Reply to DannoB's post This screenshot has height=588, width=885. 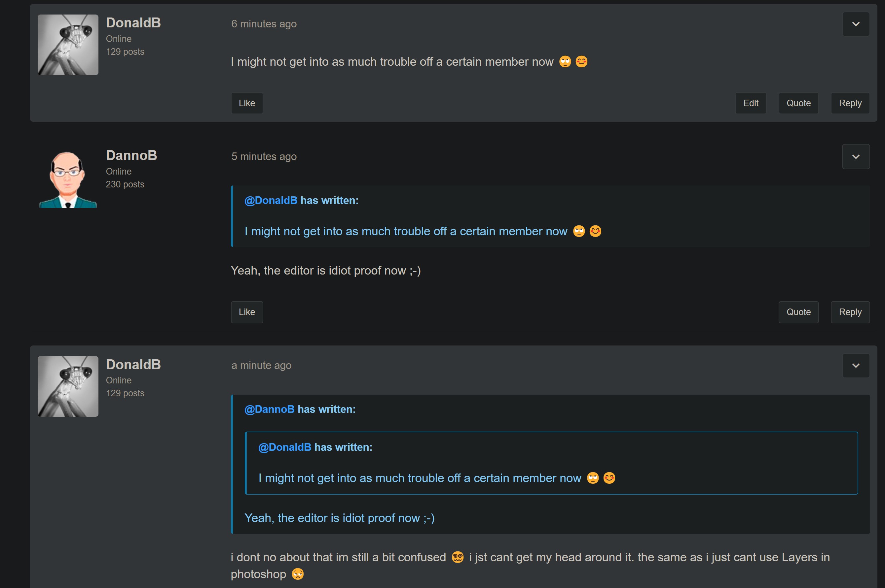(850, 312)
